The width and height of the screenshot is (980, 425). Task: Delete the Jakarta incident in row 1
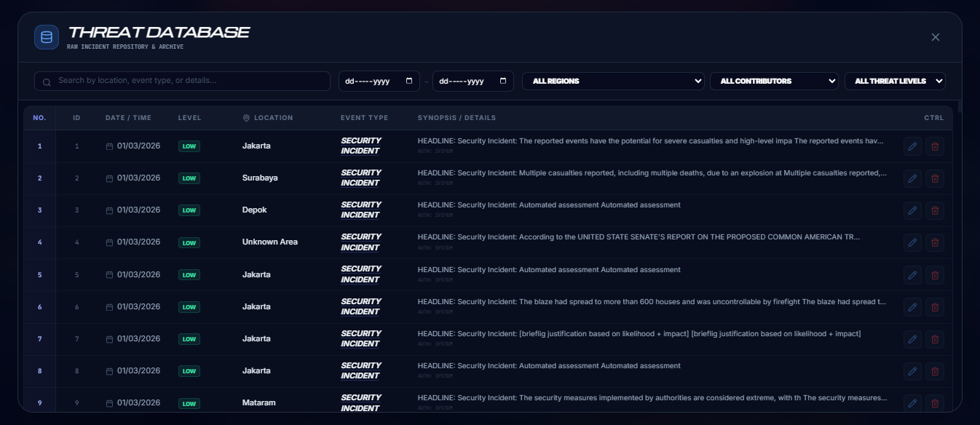pyautogui.click(x=935, y=146)
